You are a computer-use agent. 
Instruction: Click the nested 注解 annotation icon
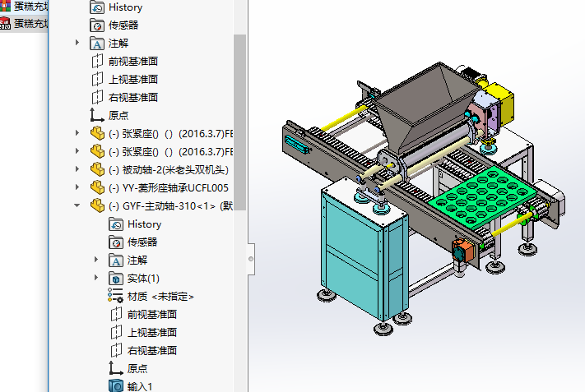click(x=116, y=261)
